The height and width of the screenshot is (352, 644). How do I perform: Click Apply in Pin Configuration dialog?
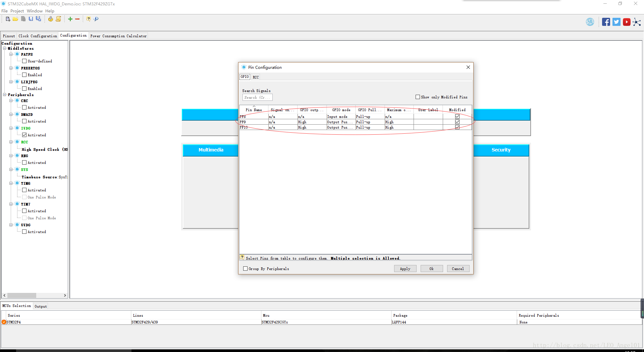coord(405,269)
